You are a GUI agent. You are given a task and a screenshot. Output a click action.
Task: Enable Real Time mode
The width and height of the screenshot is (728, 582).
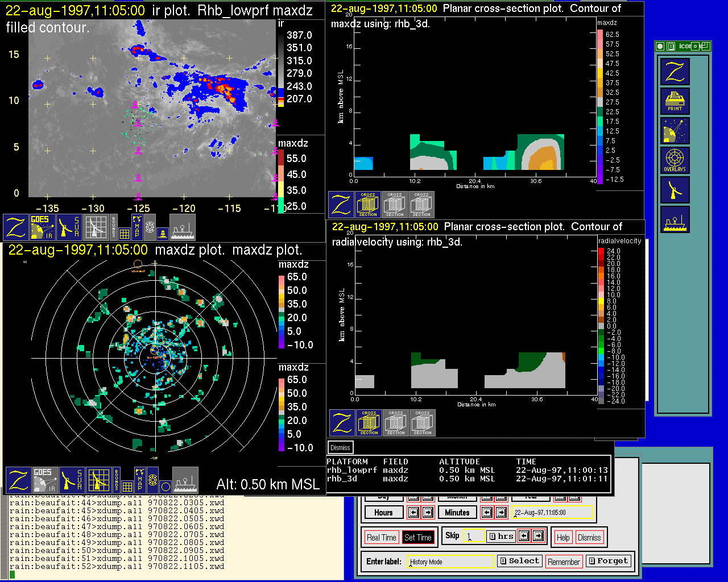pos(381,537)
